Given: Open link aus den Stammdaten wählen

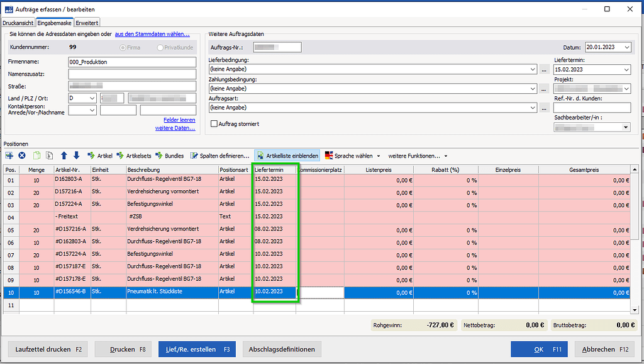Looking at the screenshot, I should pyautogui.click(x=152, y=34).
